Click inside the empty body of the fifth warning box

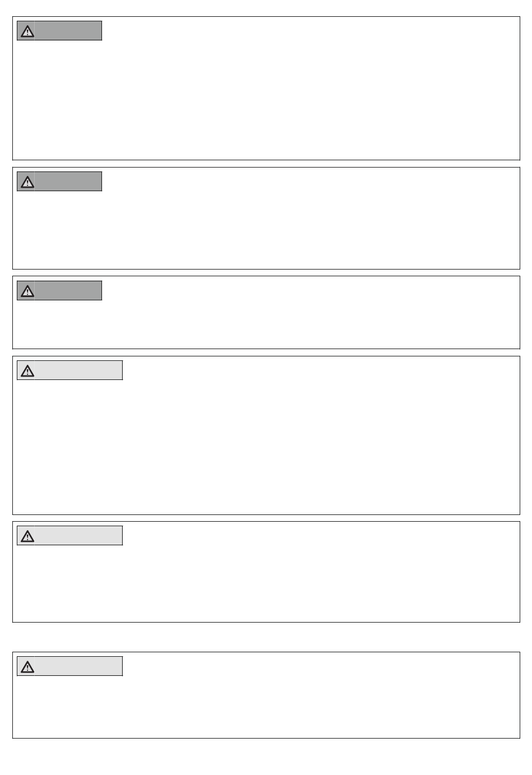point(266,583)
